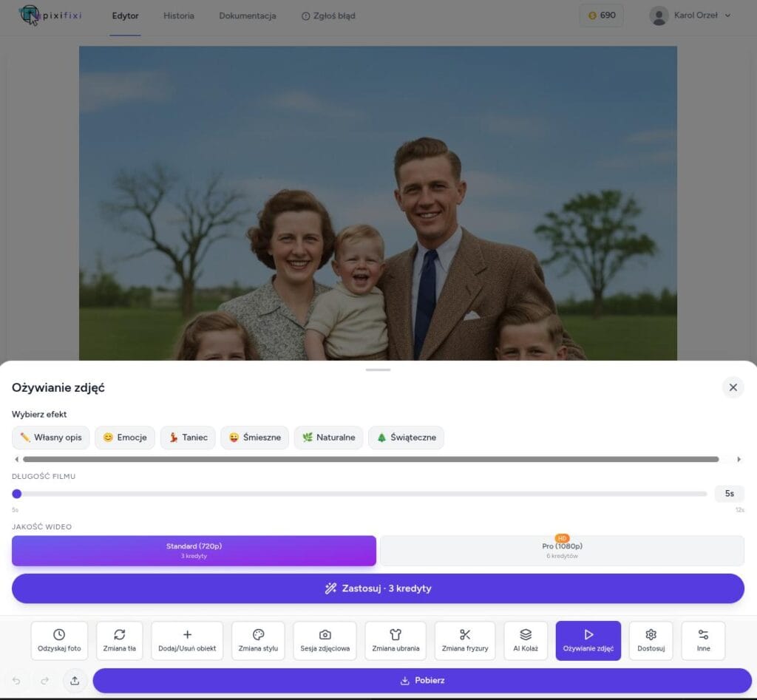The image size is (757, 700).
Task: Choose the Zmiana stylu palette tool
Action: pos(258,640)
